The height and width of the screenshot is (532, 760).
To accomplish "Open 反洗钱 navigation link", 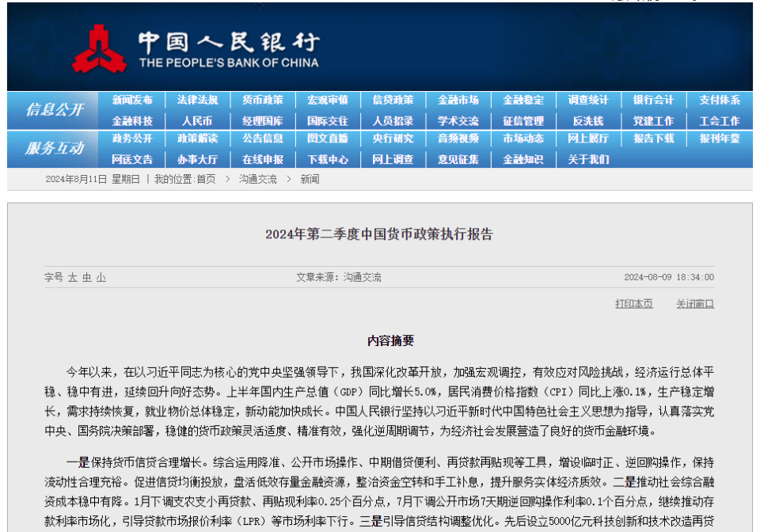I will point(588,121).
